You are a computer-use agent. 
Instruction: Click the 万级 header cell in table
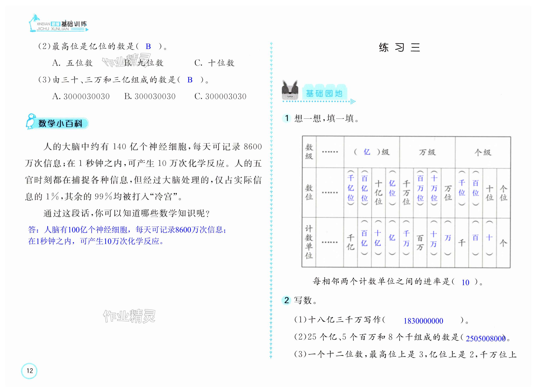427,152
